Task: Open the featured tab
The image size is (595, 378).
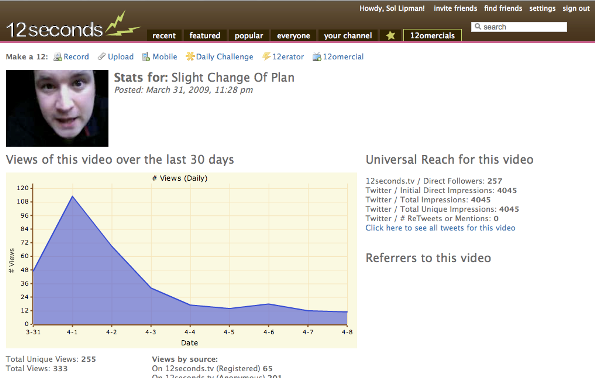Action: (205, 35)
